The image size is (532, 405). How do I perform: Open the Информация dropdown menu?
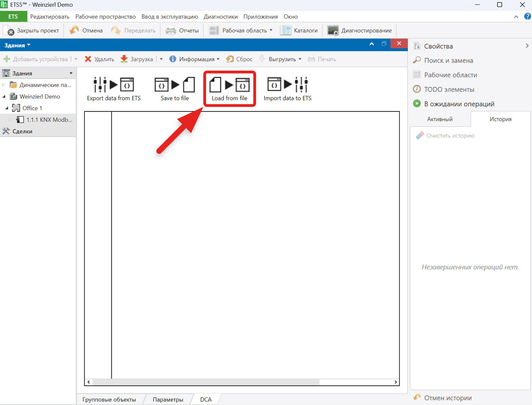point(218,59)
